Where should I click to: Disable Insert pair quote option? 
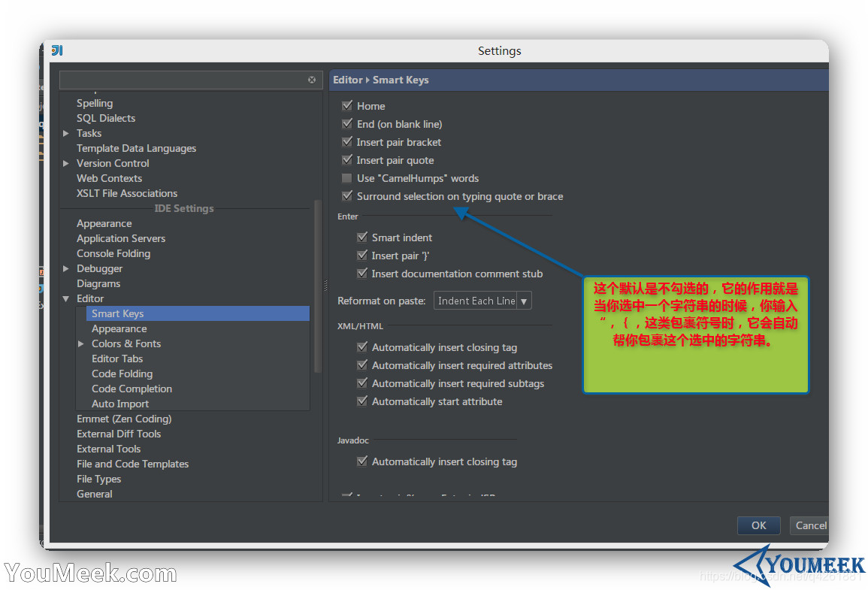pos(347,159)
